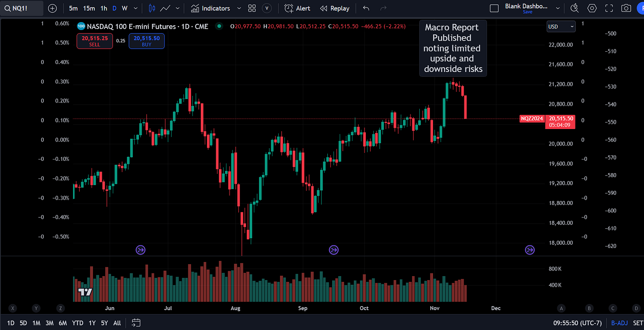Click the circled D icon on time axis
The image size is (644, 330).
point(636,308)
